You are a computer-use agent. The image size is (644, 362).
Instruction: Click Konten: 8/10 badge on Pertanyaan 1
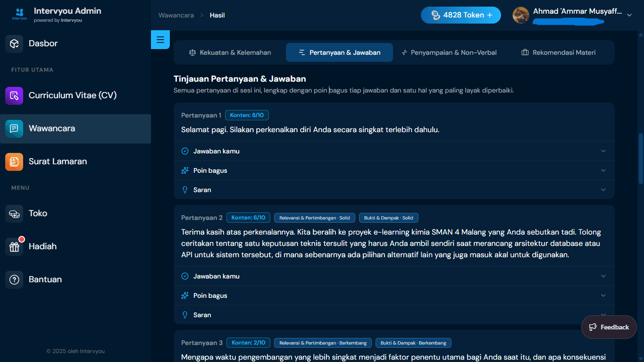point(247,115)
